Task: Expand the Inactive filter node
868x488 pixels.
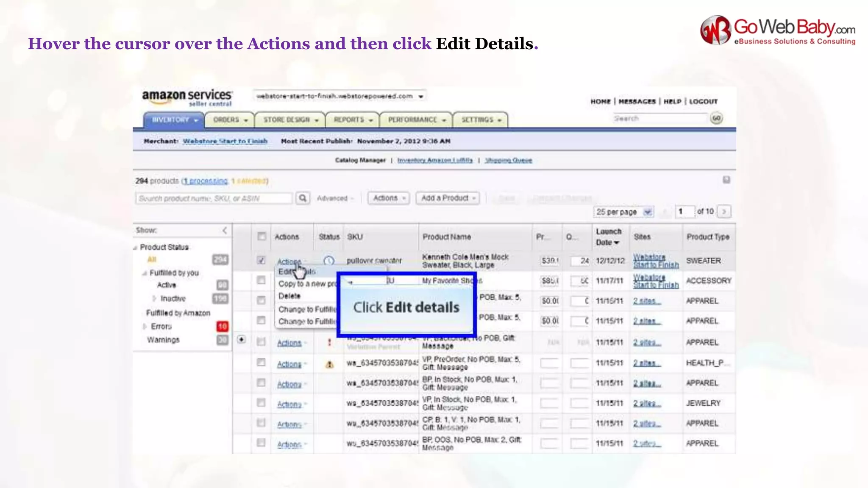Action: coord(154,299)
